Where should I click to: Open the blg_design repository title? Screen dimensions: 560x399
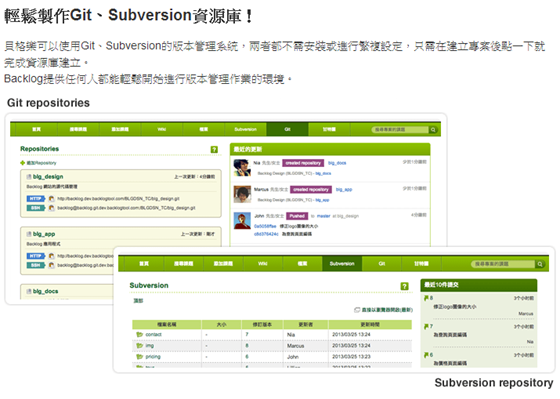pyautogui.click(x=48, y=176)
